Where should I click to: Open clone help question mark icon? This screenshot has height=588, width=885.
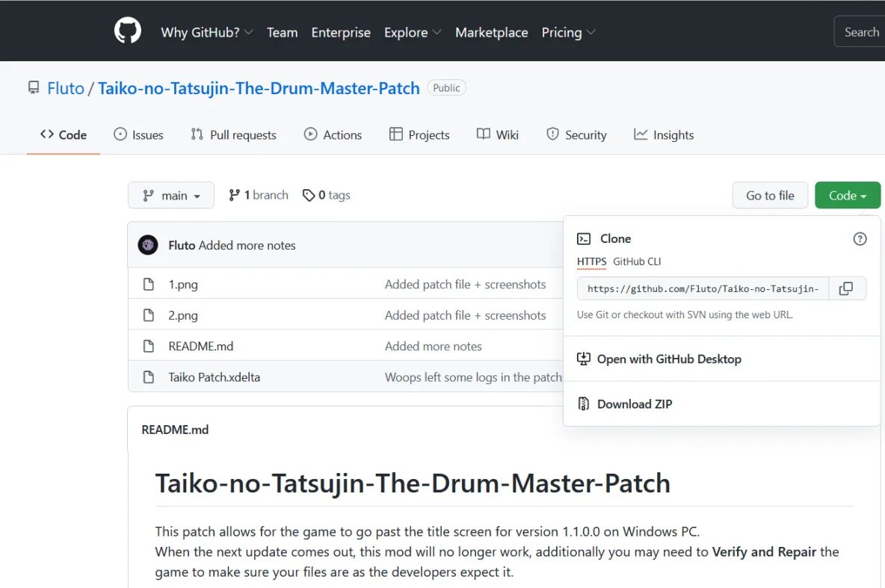[x=860, y=239]
